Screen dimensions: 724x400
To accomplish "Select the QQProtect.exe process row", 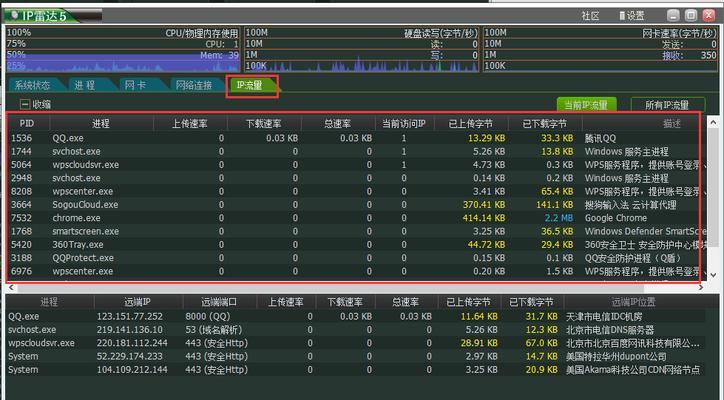I will coord(354,258).
